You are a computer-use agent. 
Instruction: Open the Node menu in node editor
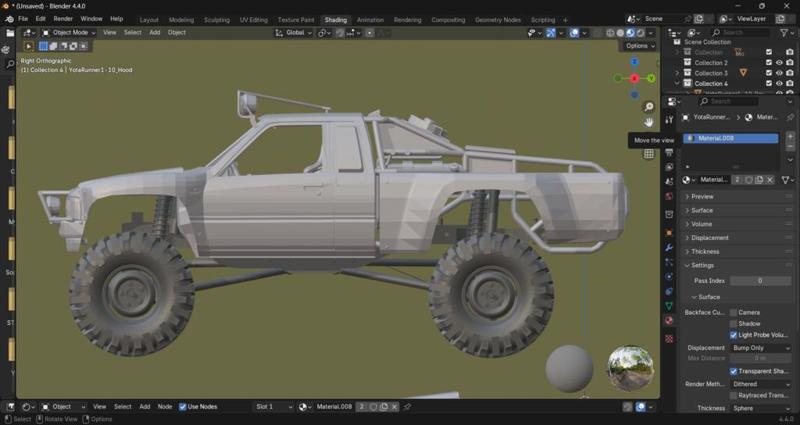click(x=165, y=407)
